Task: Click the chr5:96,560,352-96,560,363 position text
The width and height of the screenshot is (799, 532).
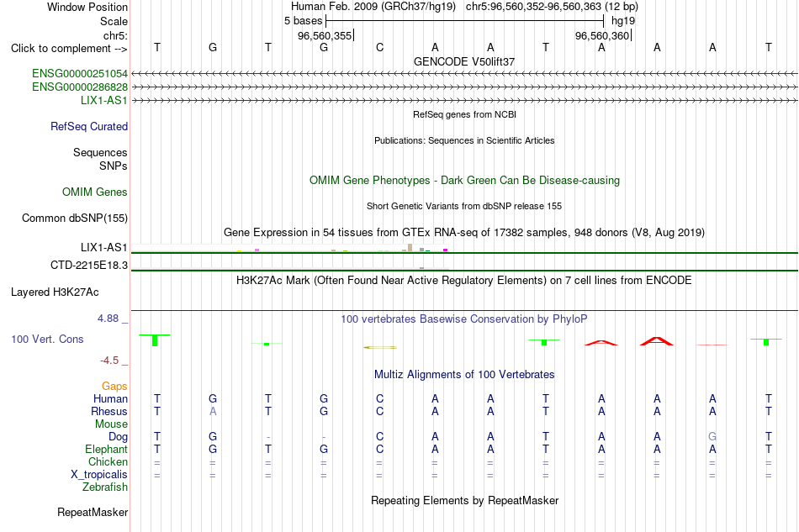Action: 552,7
